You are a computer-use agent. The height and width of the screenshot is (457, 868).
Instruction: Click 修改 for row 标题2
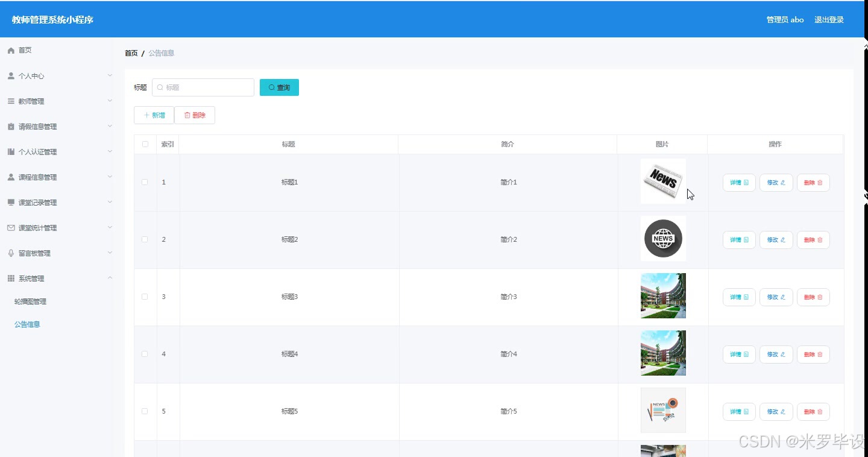click(x=776, y=240)
